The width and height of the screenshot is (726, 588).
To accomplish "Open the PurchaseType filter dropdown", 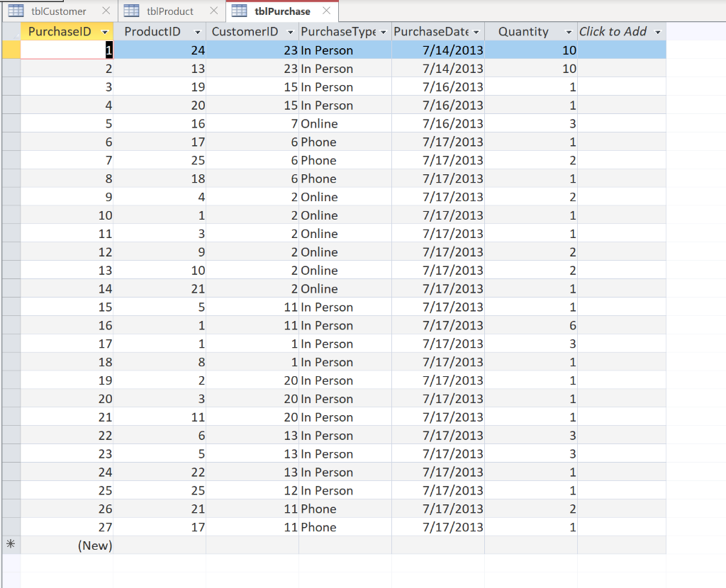I will point(384,31).
